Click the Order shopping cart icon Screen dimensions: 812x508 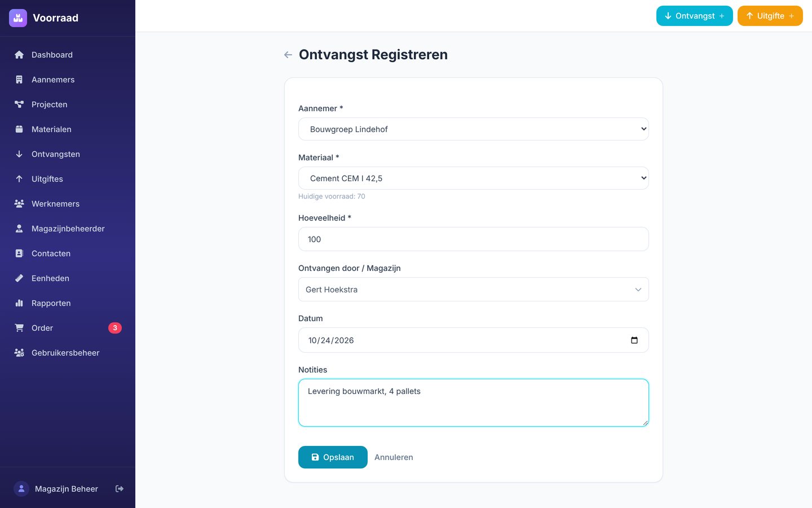coord(19,328)
